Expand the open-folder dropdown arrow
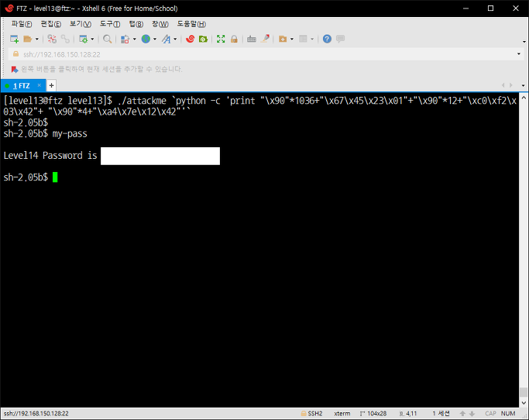 tap(36, 40)
